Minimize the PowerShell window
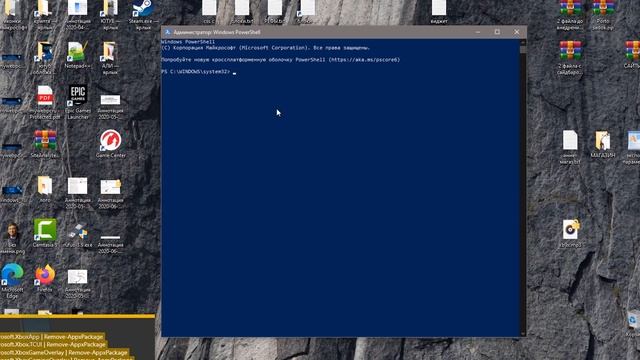 pos(478,32)
